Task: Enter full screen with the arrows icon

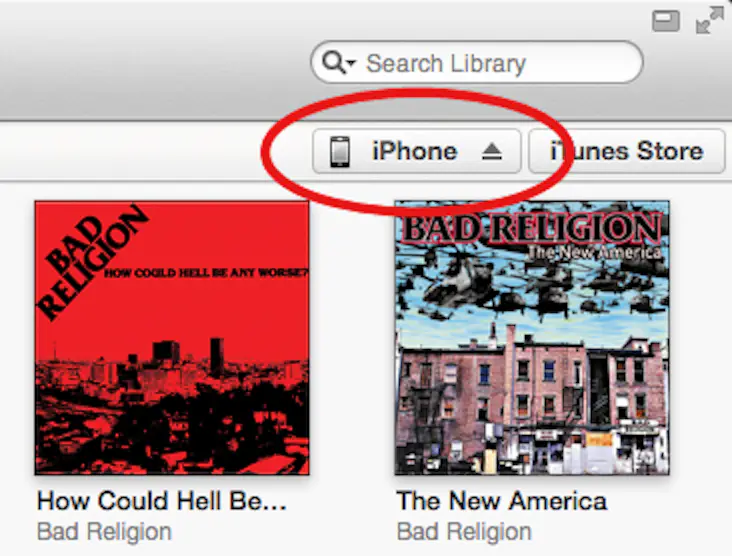Action: point(709,20)
